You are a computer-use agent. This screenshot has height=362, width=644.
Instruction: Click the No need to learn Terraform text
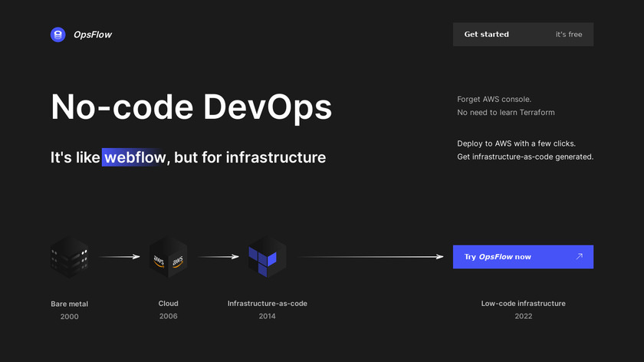[506, 112]
